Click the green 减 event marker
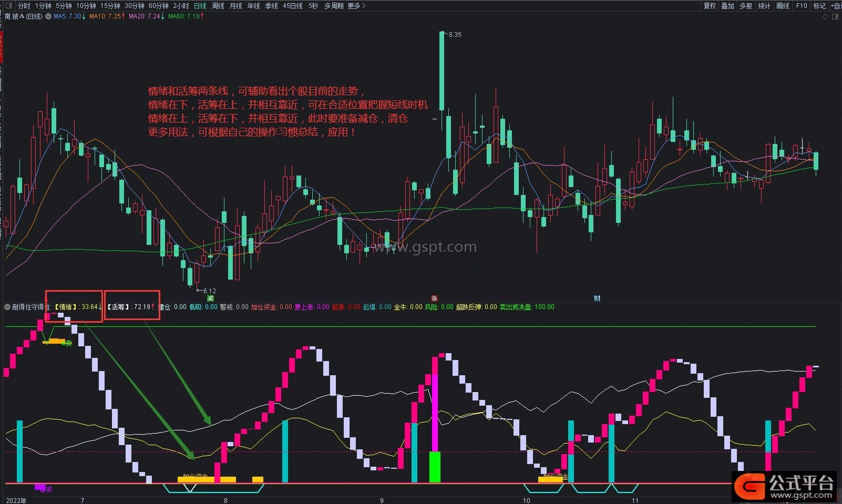The image size is (842, 504). [x=211, y=298]
